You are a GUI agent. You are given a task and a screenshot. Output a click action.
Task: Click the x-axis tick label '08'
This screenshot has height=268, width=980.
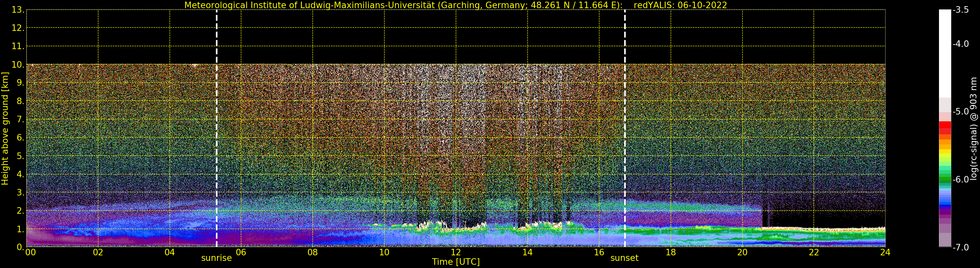(x=313, y=252)
